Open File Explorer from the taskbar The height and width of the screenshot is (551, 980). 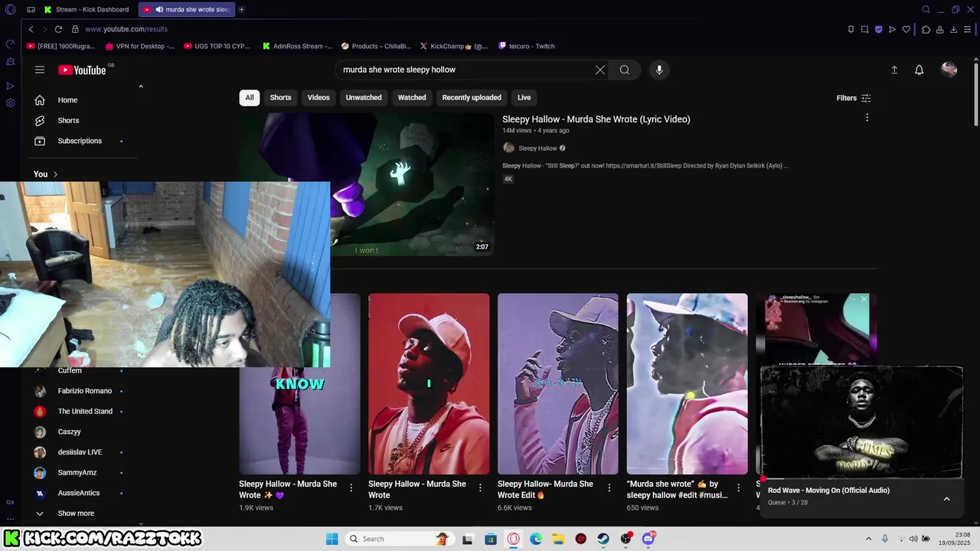tap(558, 539)
